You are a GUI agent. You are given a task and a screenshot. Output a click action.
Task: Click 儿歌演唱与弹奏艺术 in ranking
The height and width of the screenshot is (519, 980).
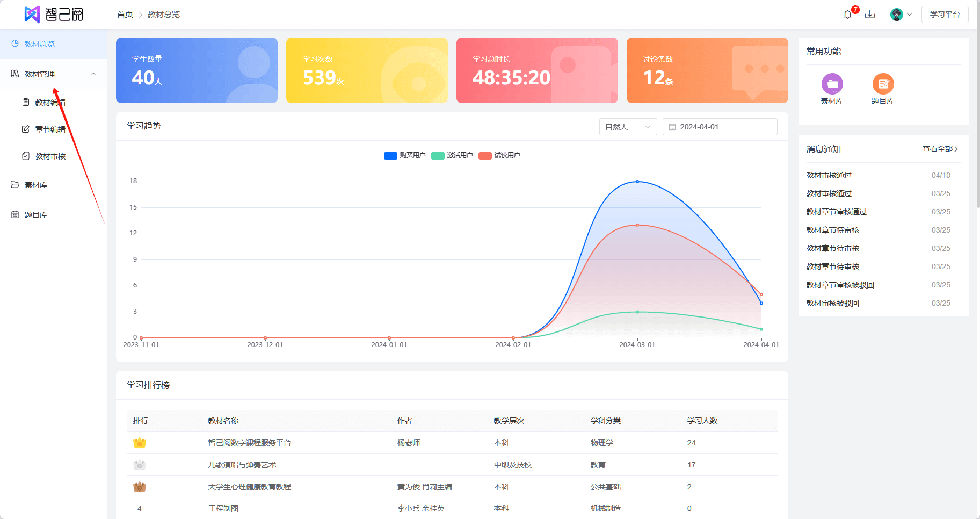tap(242, 465)
